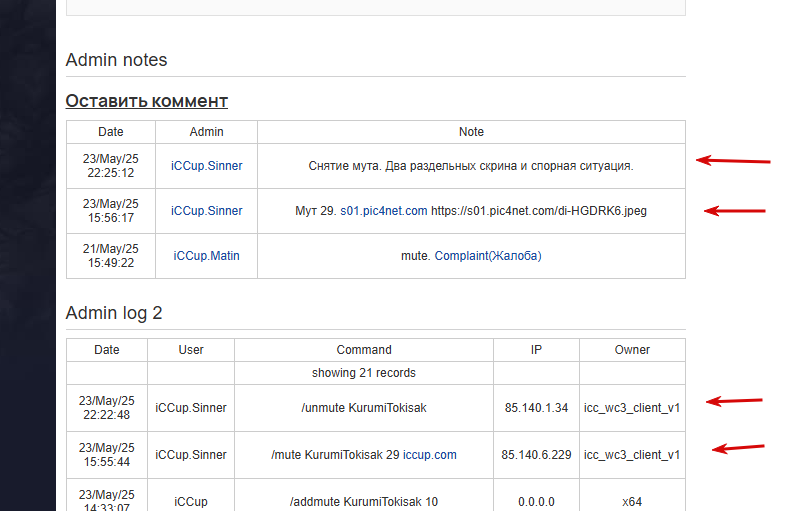Click the Owner column header
The width and height of the screenshot is (800, 511).
(x=632, y=350)
